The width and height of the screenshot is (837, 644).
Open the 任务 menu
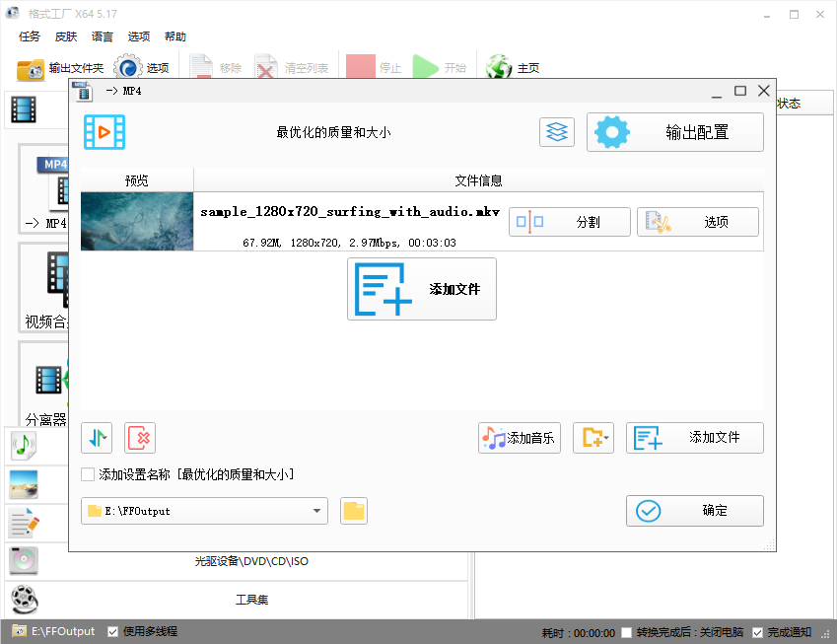(29, 36)
